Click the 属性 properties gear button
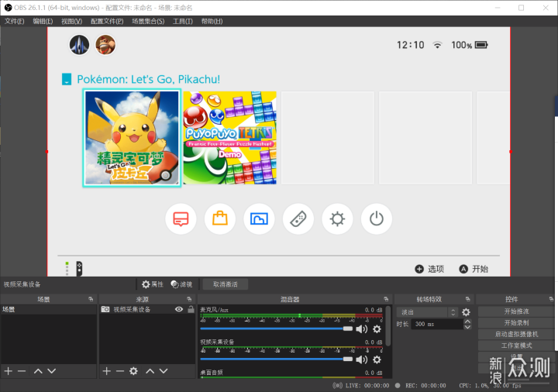 pyautogui.click(x=153, y=284)
